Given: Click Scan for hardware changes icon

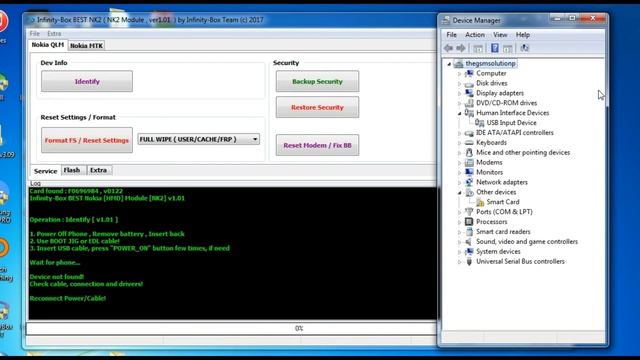Looking at the screenshot, I should [524, 48].
